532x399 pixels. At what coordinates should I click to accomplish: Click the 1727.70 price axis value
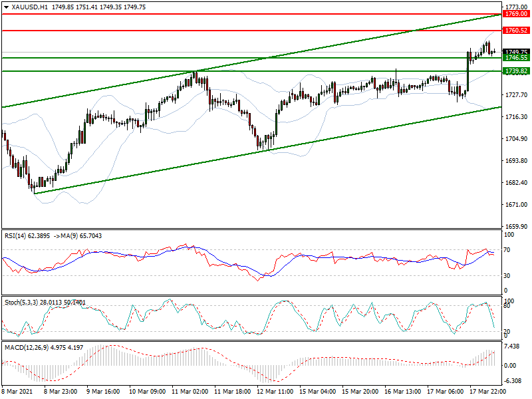[517, 94]
